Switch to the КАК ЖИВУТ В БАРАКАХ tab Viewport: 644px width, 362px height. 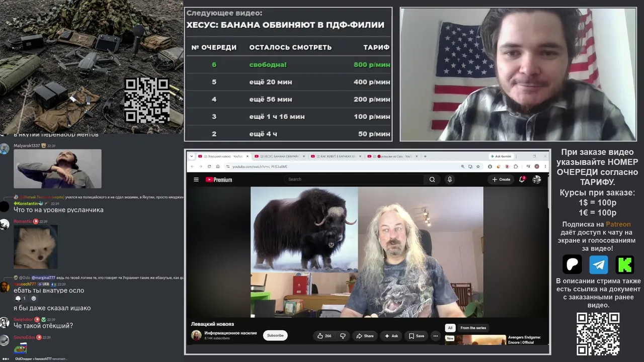[336, 156]
